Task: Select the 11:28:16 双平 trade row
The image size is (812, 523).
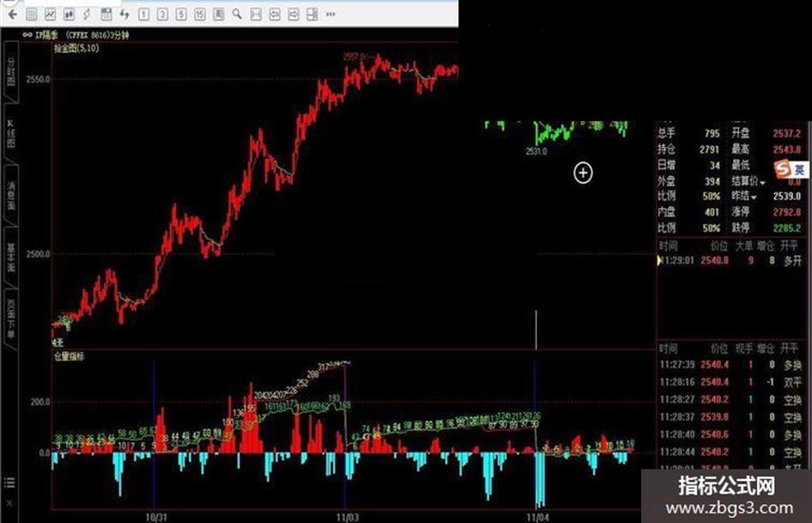Action: [x=732, y=382]
